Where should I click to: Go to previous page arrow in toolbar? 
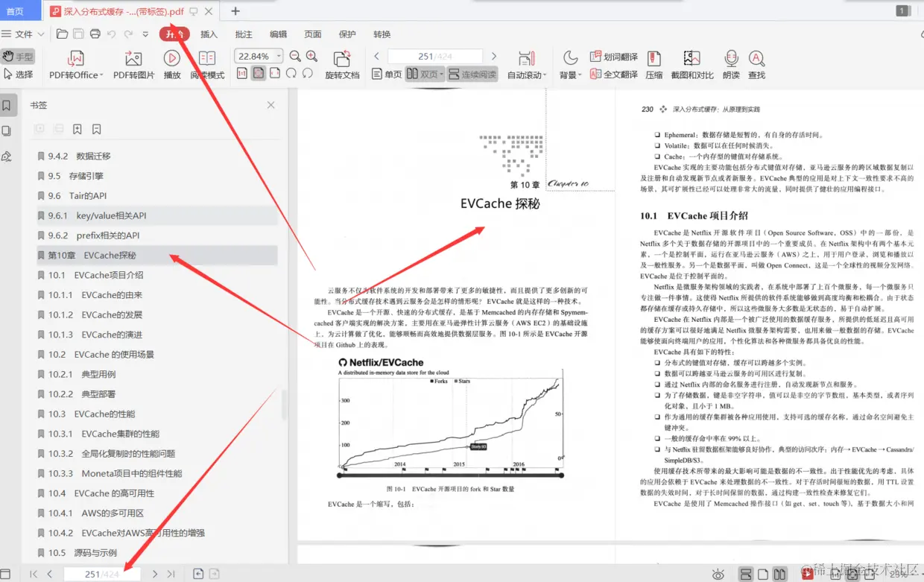(x=377, y=57)
